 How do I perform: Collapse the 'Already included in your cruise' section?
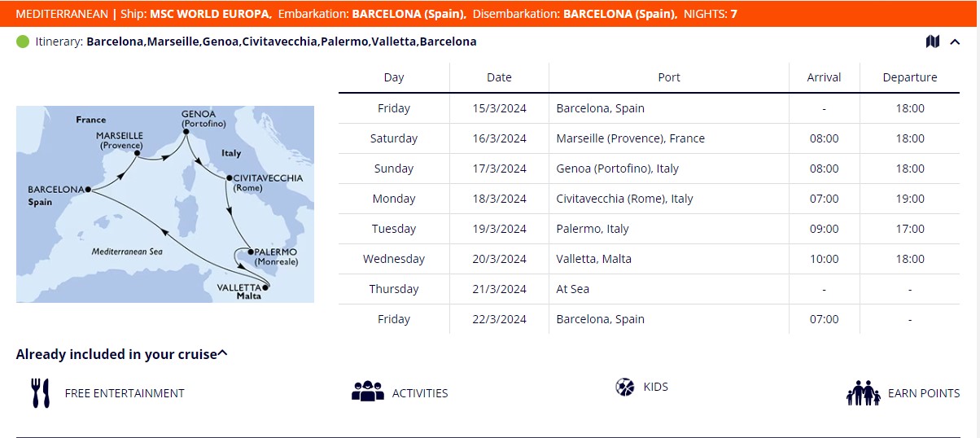pos(223,354)
